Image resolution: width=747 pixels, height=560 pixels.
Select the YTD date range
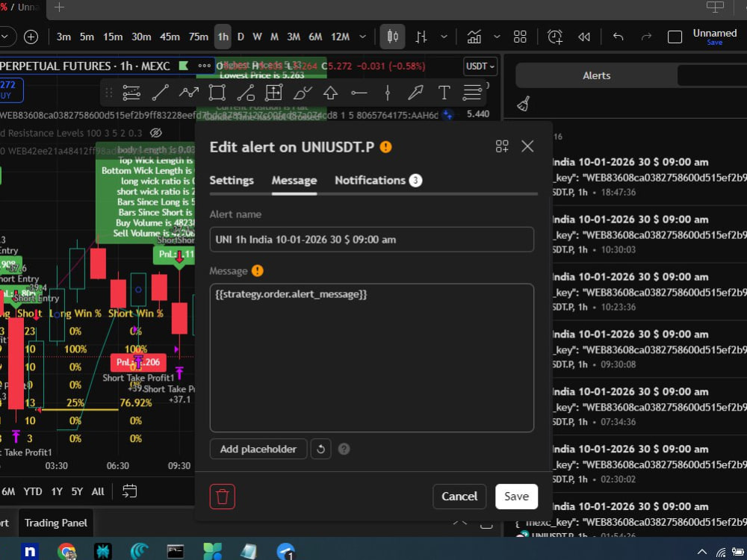coord(32,491)
